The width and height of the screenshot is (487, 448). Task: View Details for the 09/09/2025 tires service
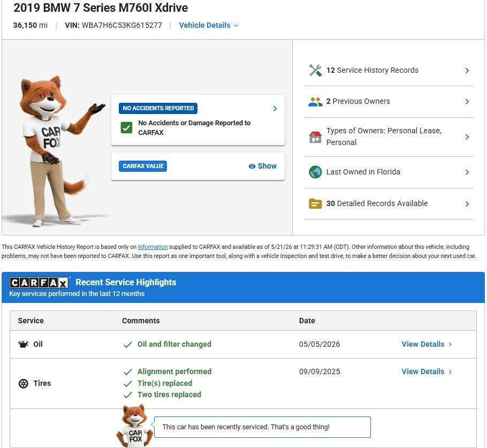tap(427, 371)
